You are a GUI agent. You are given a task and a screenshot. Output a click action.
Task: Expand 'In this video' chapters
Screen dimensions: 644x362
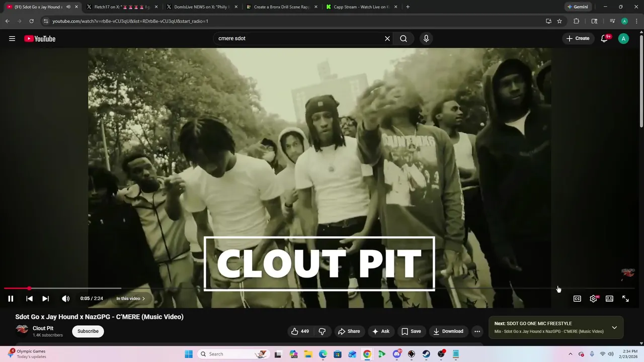click(x=130, y=299)
